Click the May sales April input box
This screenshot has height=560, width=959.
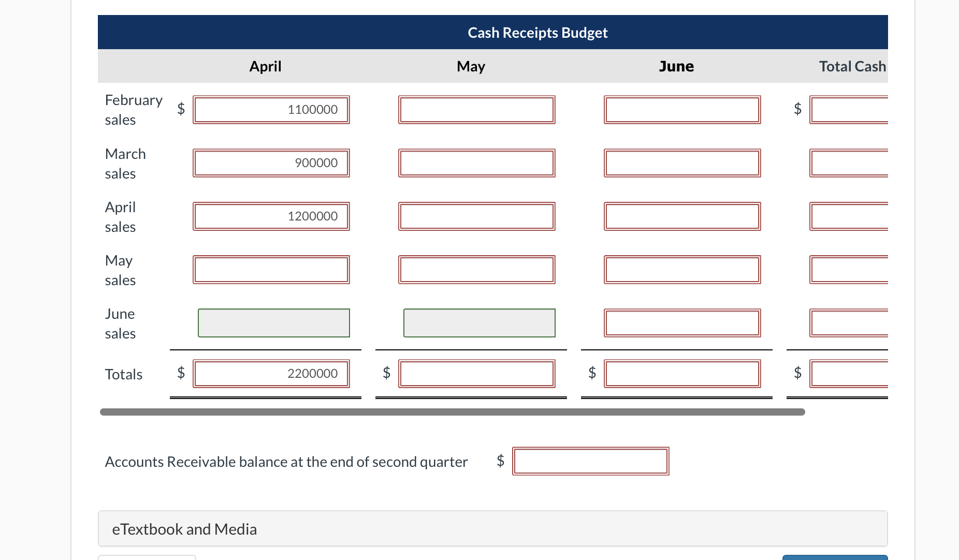coord(271,270)
